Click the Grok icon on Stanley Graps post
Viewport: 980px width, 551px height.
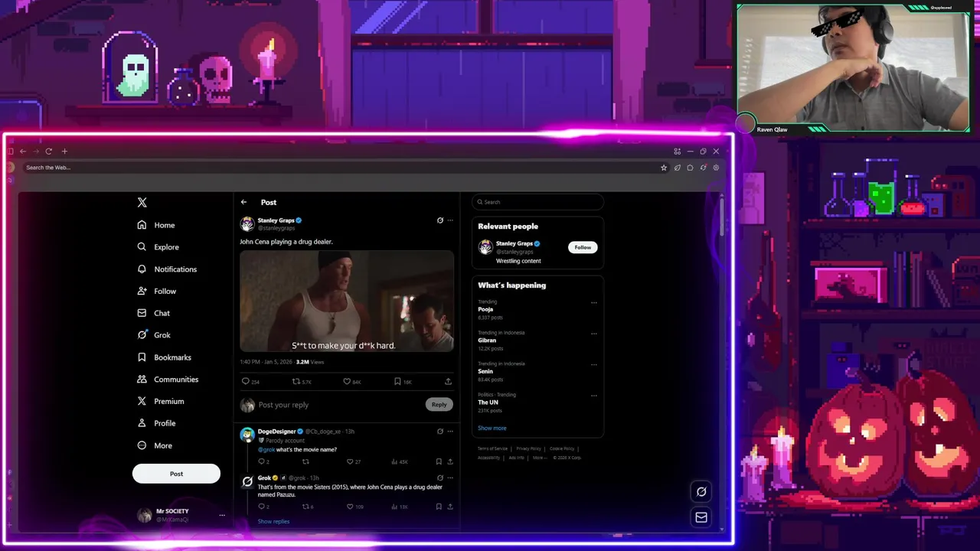[x=440, y=220]
